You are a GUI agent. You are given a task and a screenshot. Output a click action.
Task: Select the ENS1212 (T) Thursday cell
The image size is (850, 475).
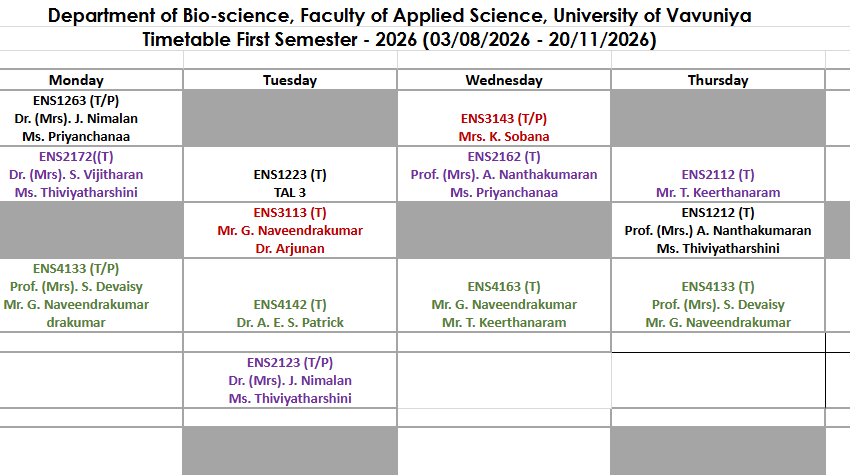click(718, 230)
